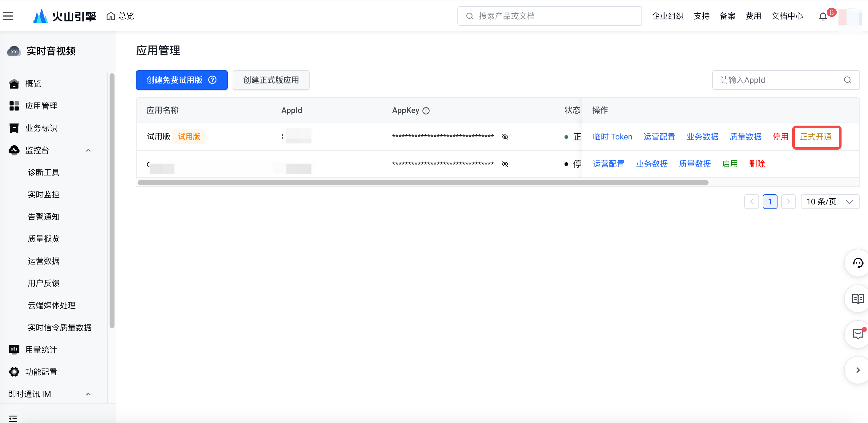Viewport: 868px width, 423px height.
Task: Open the 10 条/页 page size dropdown
Action: 830,202
